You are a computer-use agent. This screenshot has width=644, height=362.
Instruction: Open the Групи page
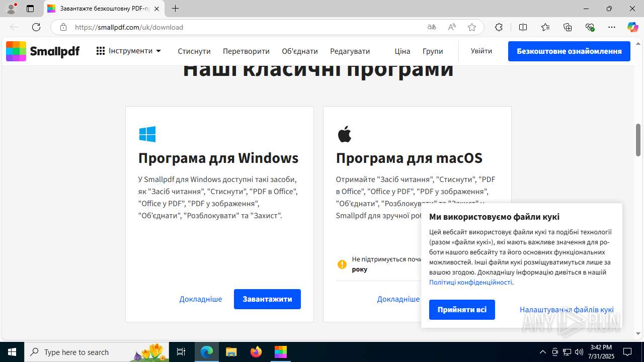point(433,51)
